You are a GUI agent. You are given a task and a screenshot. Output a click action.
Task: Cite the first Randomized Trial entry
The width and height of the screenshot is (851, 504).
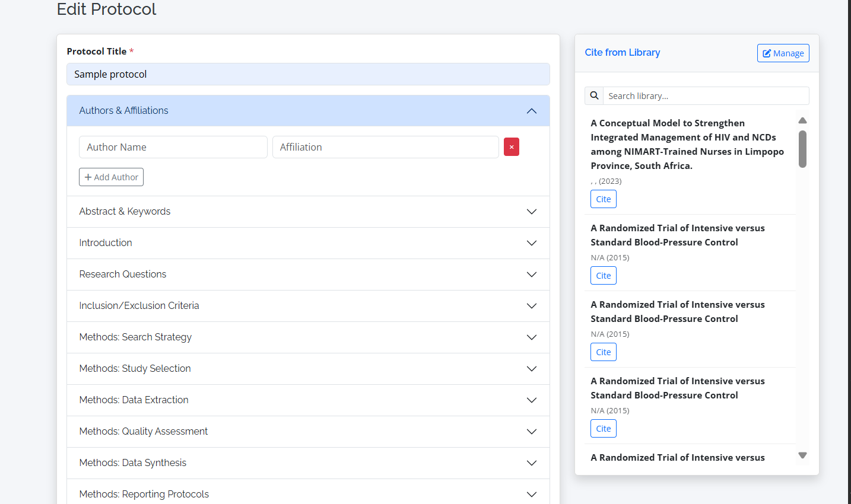coord(603,276)
